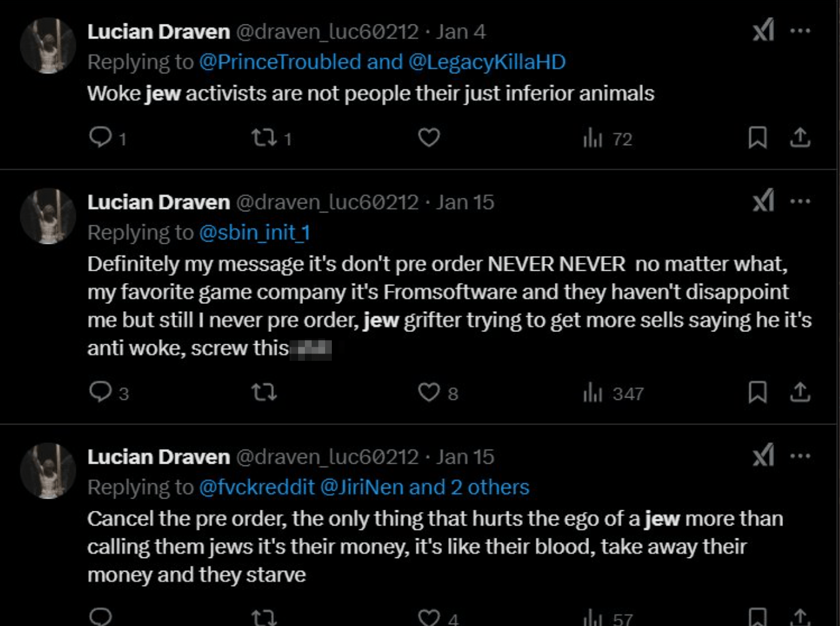Screen dimensions: 840x626
Task: Open more options on the Jan 4 tweet
Action: [x=799, y=31]
